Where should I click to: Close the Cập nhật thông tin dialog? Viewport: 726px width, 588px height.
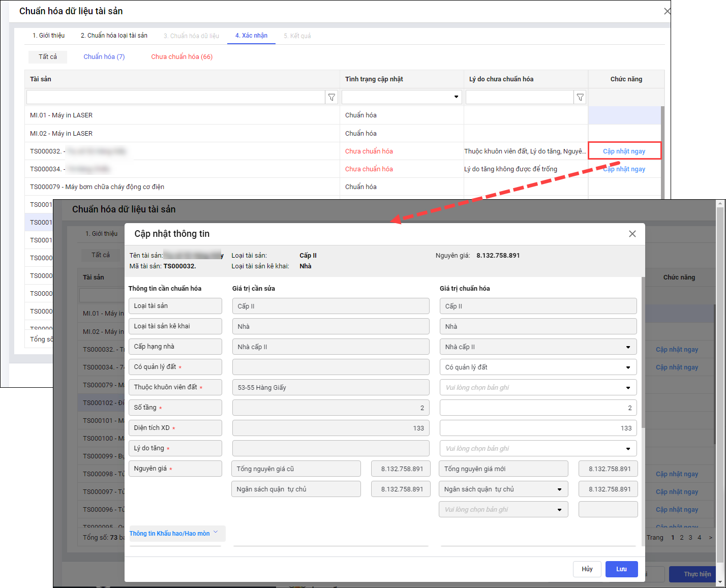click(x=632, y=234)
